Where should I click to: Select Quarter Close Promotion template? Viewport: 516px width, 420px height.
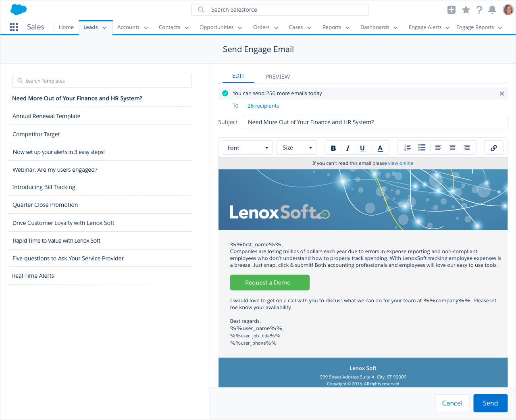(x=100, y=205)
